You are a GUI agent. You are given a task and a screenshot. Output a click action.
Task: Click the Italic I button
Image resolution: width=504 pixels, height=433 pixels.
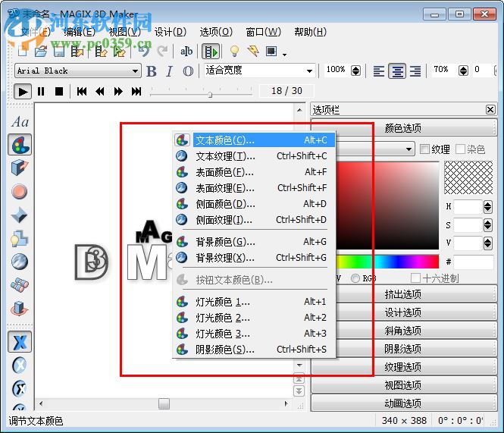[x=170, y=71]
